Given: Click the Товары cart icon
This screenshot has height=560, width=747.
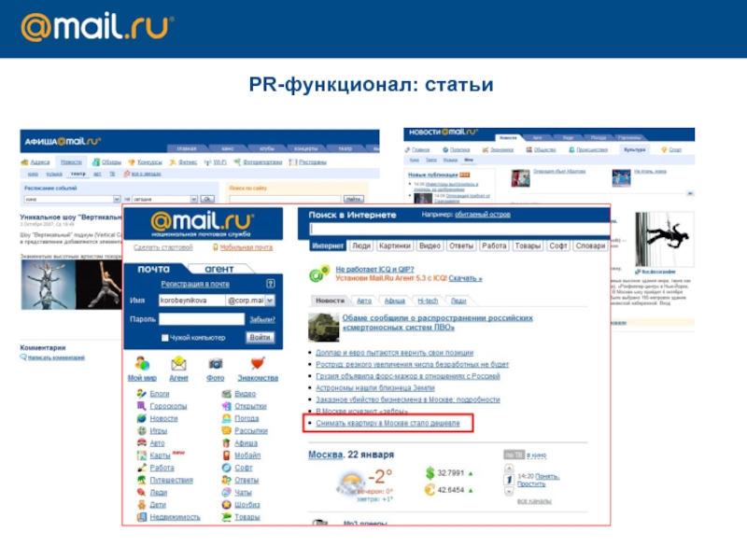Looking at the screenshot, I should (x=226, y=517).
